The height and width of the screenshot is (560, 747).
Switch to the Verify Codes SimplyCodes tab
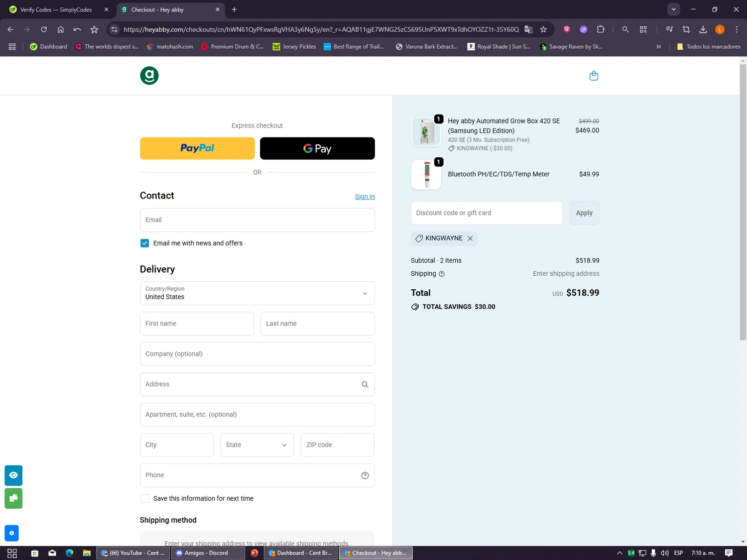tap(59, 9)
